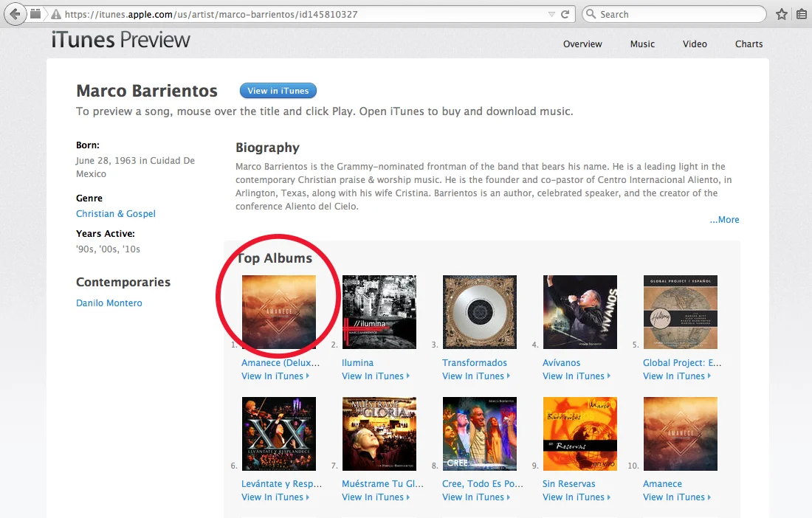This screenshot has width=812, height=518.
Task: Open the bookmarks list icon
Action: 802,15
